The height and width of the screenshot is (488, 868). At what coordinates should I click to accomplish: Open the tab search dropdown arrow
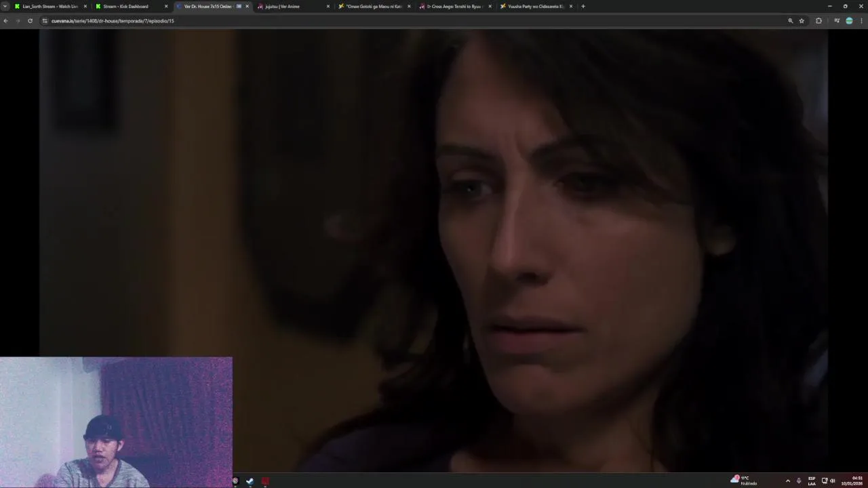click(x=5, y=6)
